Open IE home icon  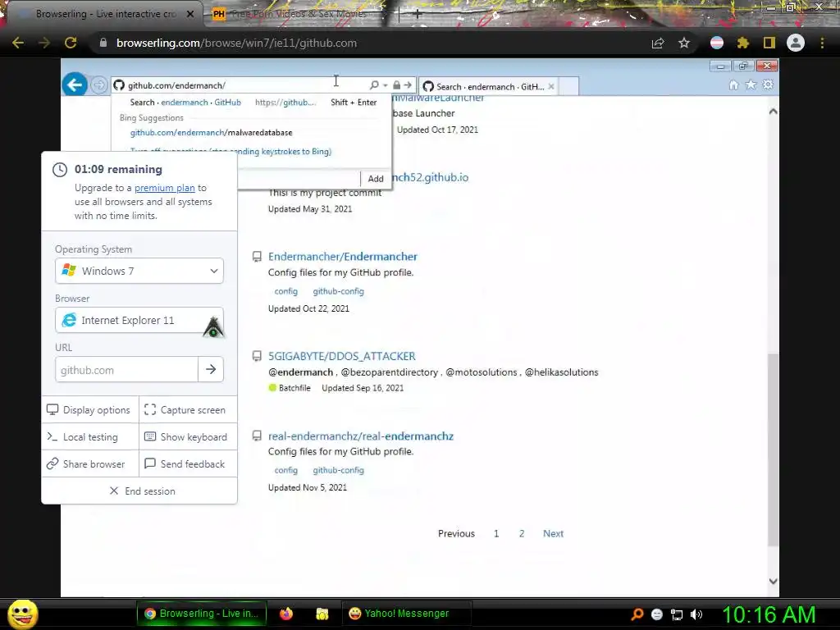(x=734, y=84)
